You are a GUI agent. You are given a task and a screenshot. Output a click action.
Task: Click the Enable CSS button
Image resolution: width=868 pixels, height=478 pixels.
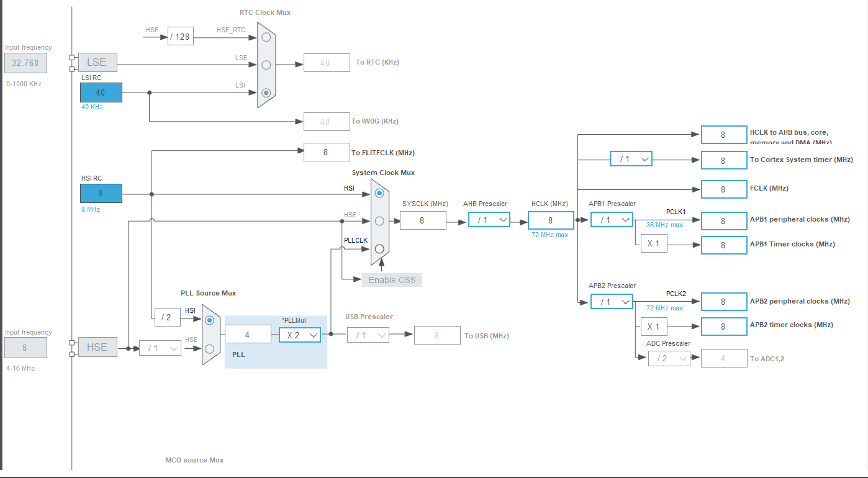(x=392, y=279)
